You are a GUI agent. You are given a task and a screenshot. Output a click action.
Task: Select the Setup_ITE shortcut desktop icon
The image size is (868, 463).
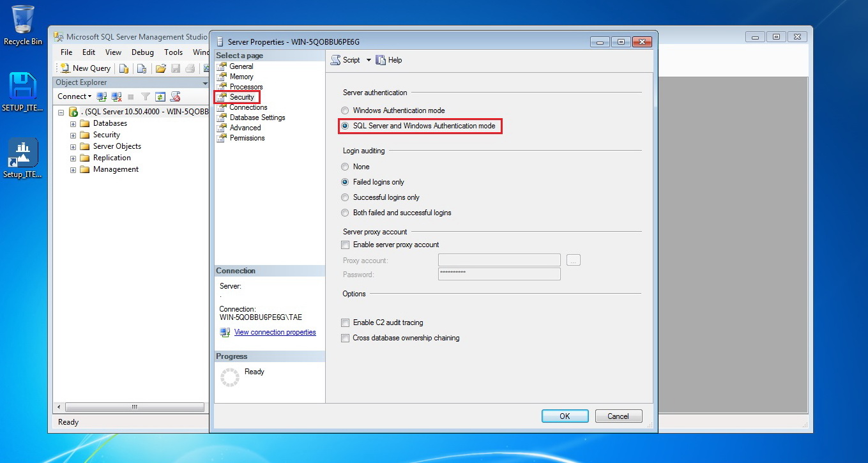[23, 158]
